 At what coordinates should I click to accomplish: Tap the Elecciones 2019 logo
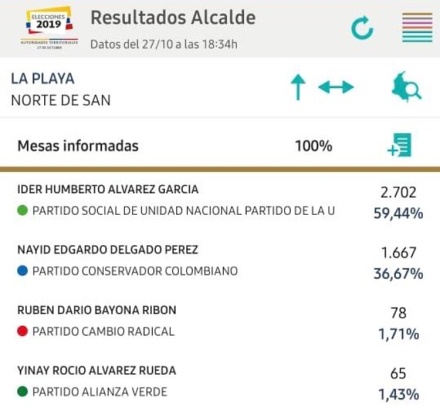[50, 28]
